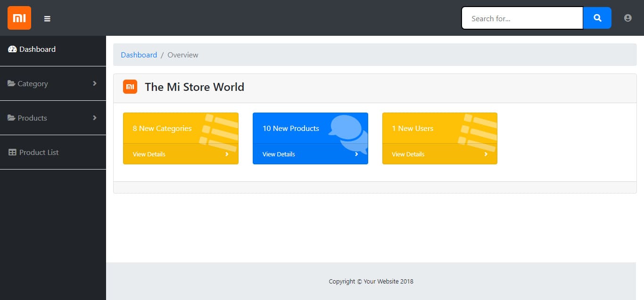Viewport: 644px width, 300px height.
Task: View Details of 10 New Products
Action: coord(279,154)
